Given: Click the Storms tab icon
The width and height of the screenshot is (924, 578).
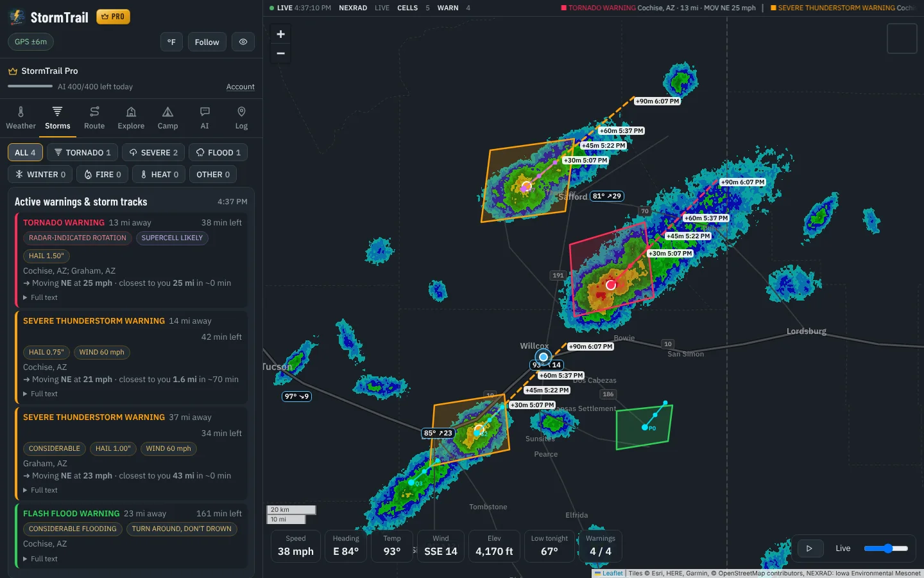Looking at the screenshot, I should click(x=57, y=112).
